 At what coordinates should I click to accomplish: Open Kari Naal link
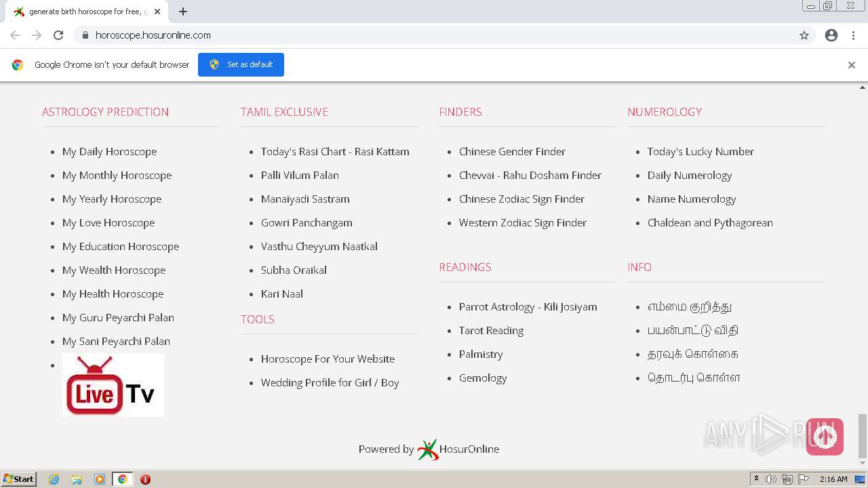coord(282,294)
